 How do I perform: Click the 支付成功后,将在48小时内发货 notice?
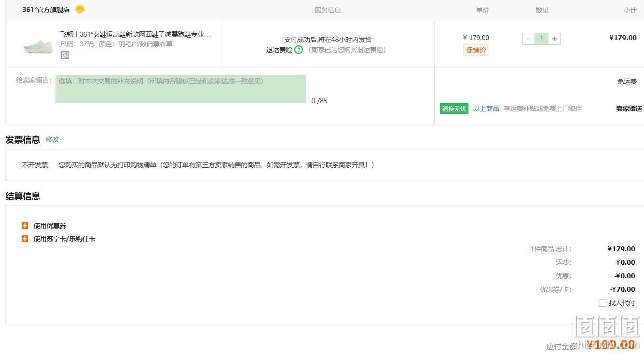328,40
